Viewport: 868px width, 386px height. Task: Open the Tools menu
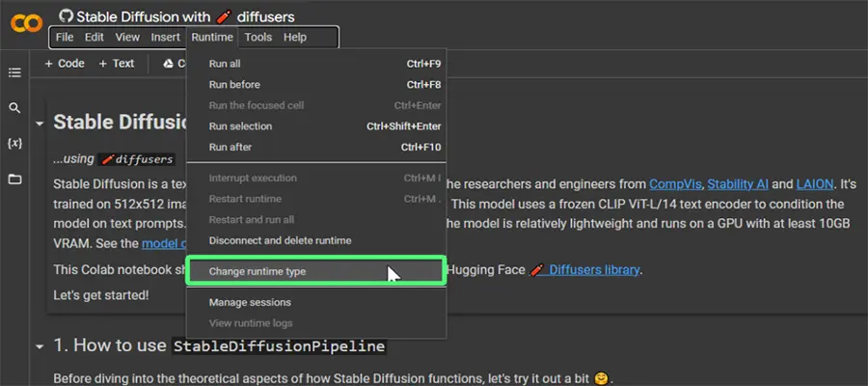(258, 38)
